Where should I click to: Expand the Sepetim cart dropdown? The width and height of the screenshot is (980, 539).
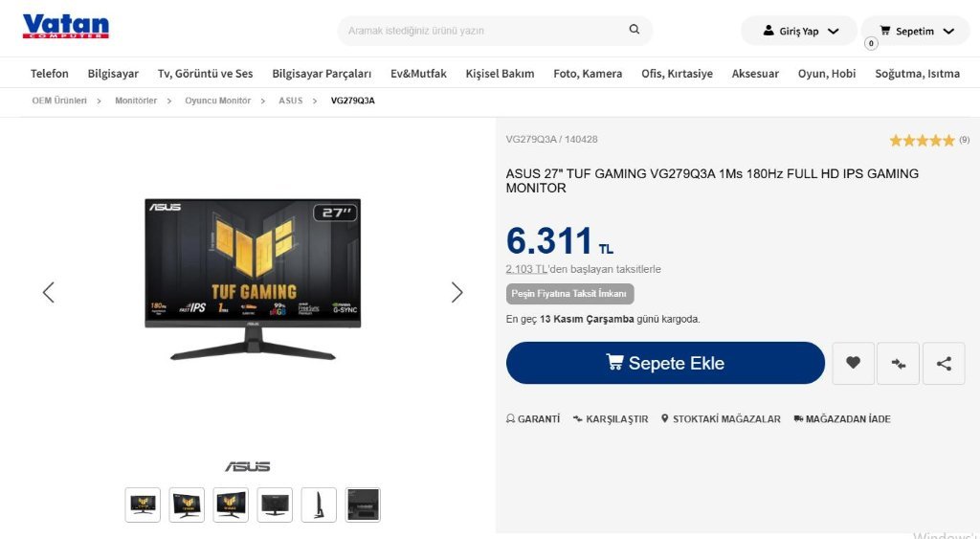916,31
